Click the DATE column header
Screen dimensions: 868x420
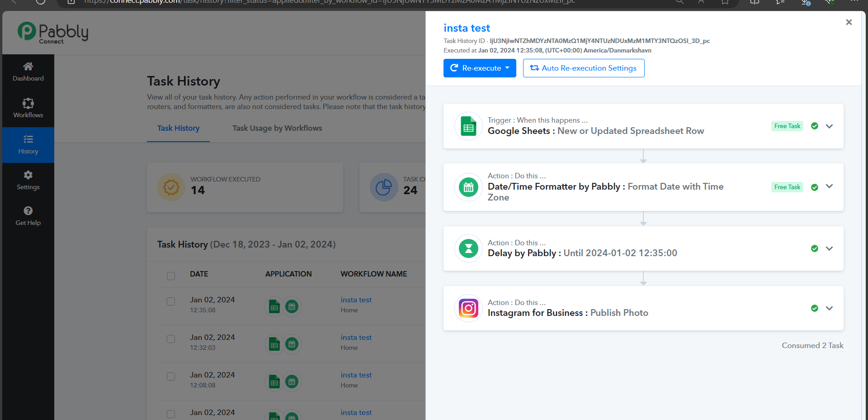199,274
